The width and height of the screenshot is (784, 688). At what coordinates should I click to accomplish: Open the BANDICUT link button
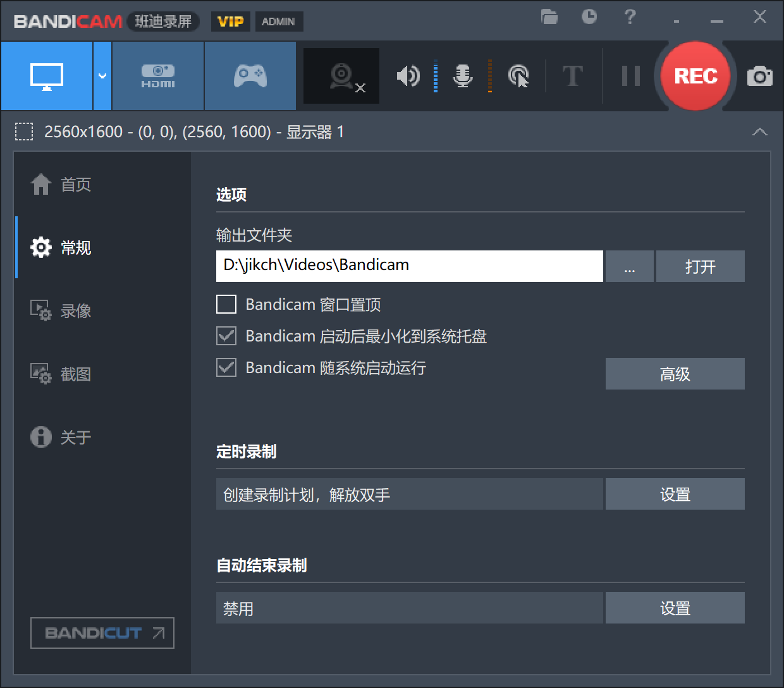click(102, 633)
